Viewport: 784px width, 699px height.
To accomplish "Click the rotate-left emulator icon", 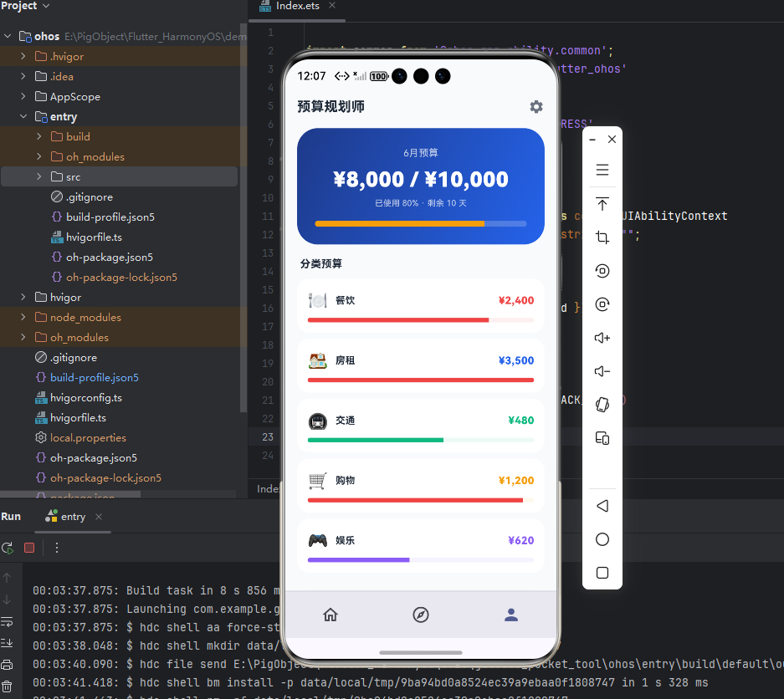I will [602, 271].
